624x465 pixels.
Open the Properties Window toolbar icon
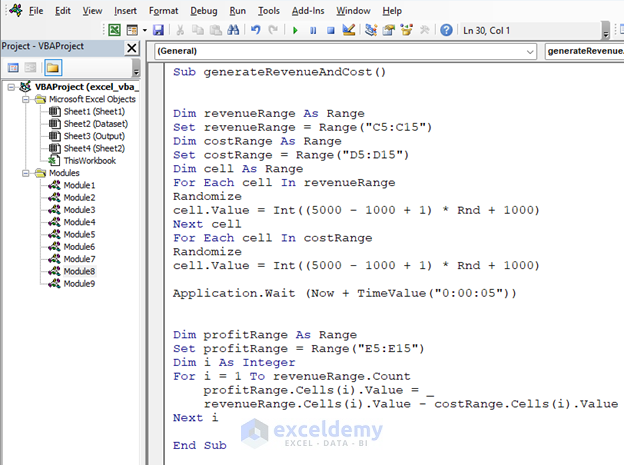coord(389,30)
